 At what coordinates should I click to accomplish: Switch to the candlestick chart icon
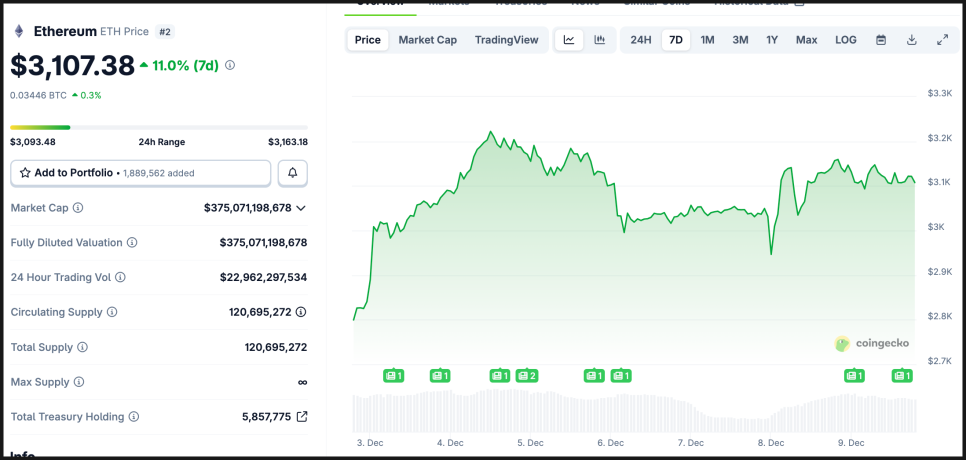[600, 40]
